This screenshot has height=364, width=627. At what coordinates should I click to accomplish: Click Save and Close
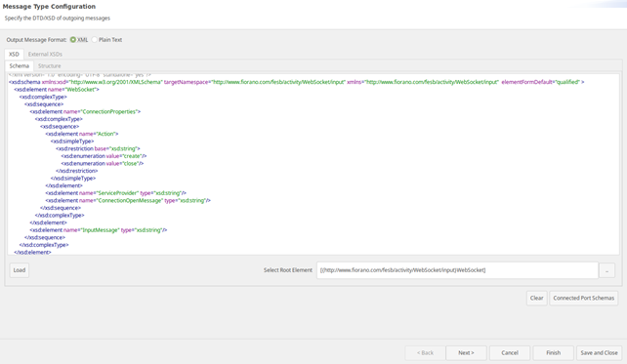pyautogui.click(x=599, y=353)
